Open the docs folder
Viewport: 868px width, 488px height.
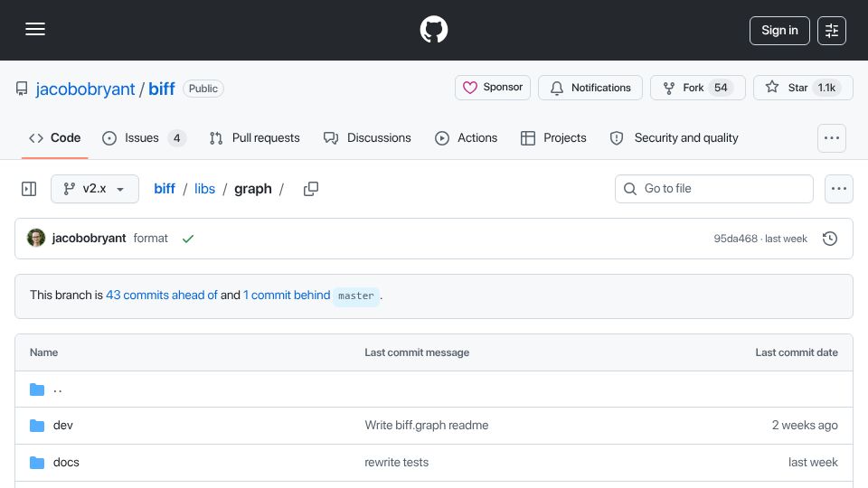pyautogui.click(x=66, y=462)
